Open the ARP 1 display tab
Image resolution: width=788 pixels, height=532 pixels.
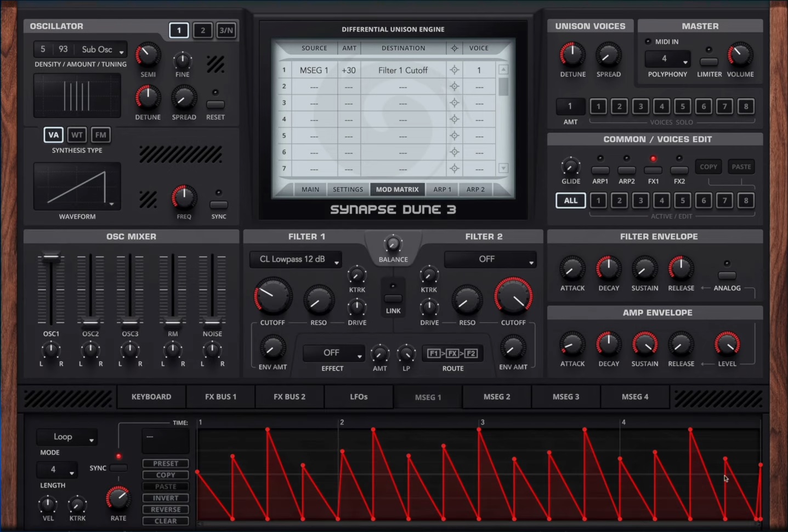coord(442,190)
